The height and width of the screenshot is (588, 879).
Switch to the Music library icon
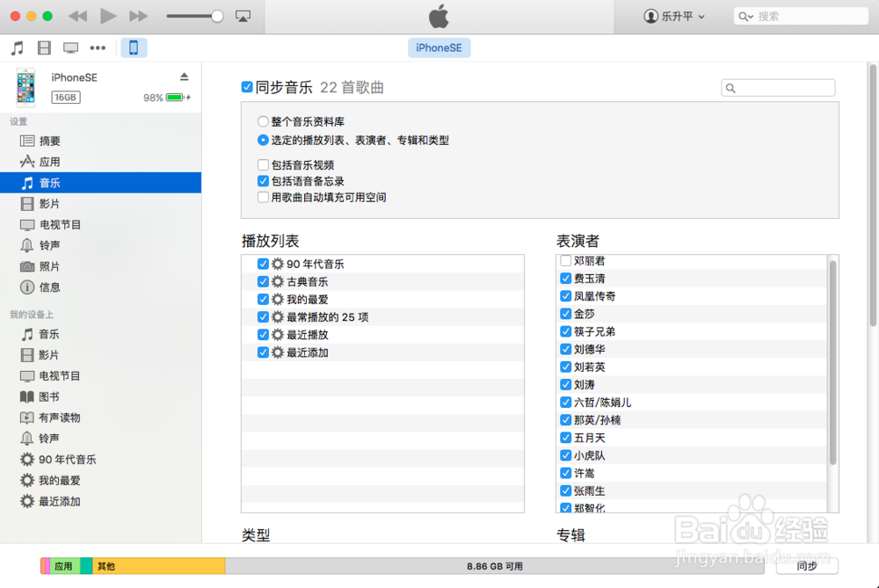click(18, 47)
